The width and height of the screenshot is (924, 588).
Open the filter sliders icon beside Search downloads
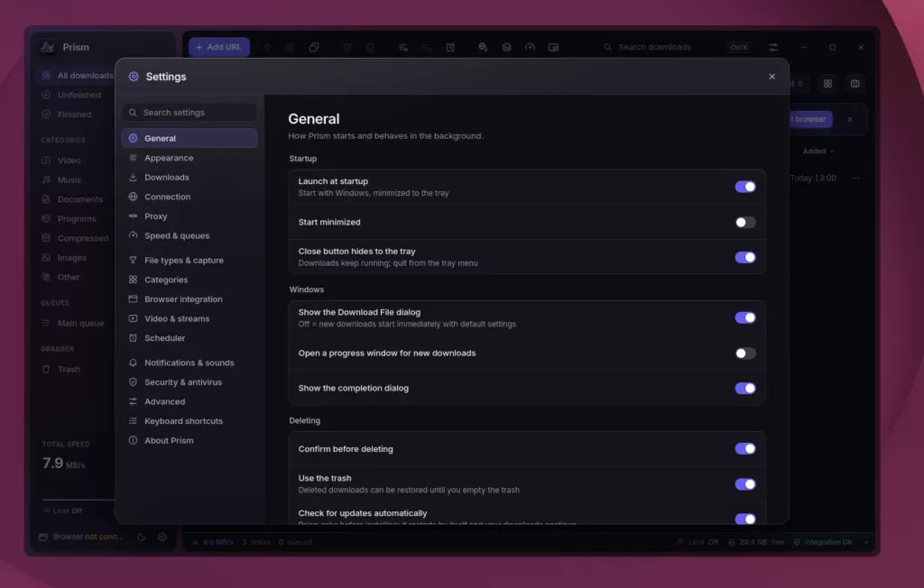(x=773, y=47)
